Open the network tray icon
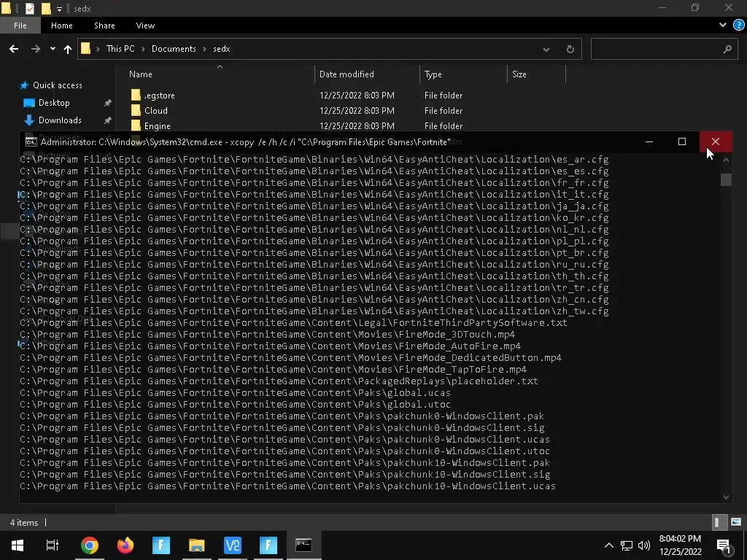The image size is (747, 560). (626, 545)
